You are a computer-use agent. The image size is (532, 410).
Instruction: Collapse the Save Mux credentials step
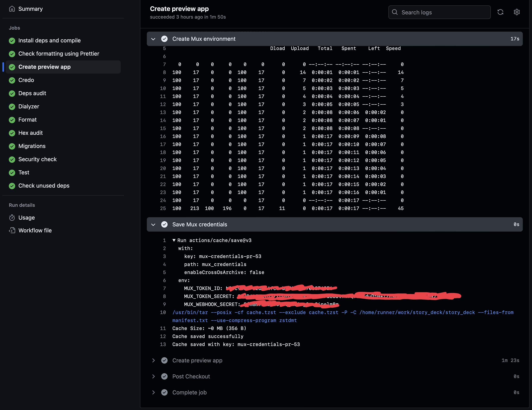(x=153, y=224)
